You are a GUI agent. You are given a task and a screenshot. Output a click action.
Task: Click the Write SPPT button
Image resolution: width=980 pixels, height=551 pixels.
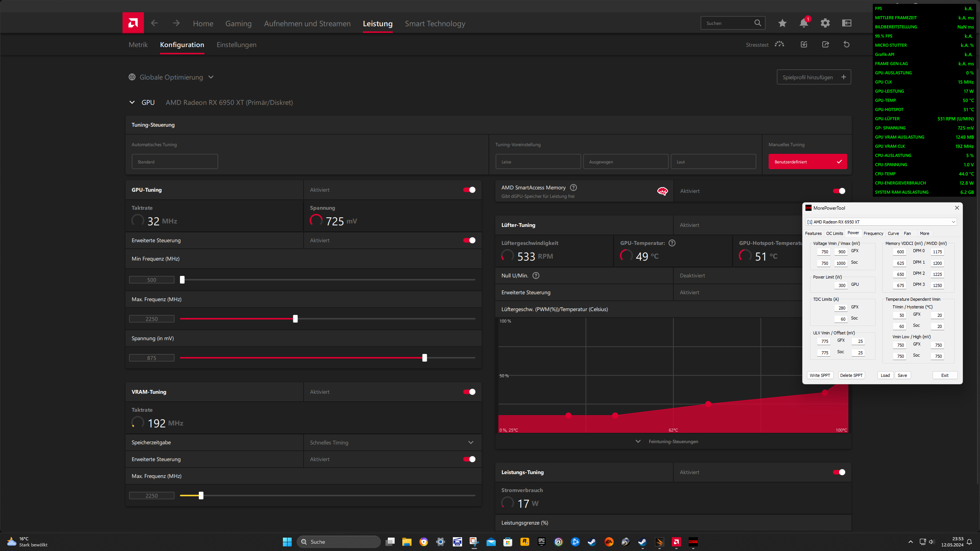click(x=820, y=375)
